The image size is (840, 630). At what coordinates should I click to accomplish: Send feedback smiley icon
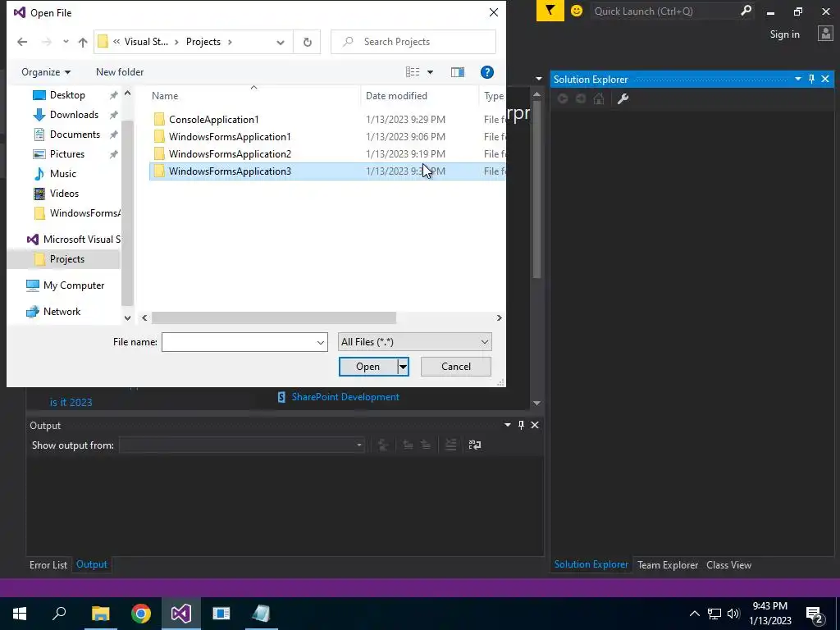[577, 11]
